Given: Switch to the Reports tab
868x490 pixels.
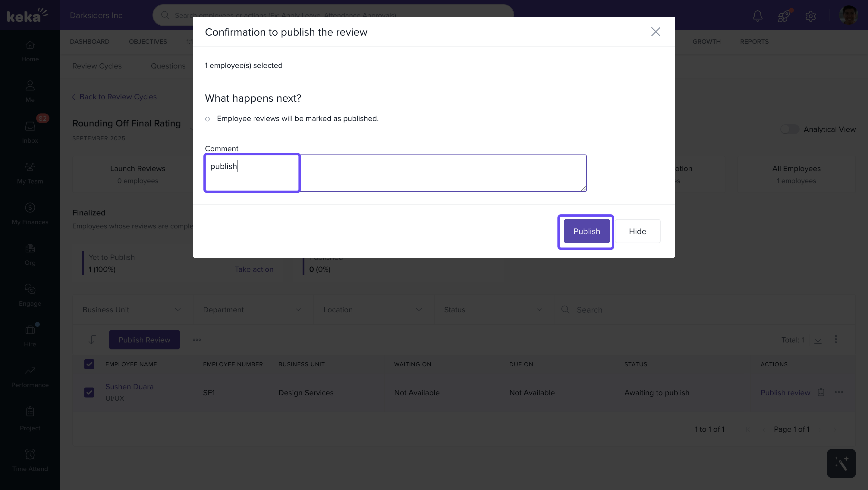Looking at the screenshot, I should click(x=754, y=41).
